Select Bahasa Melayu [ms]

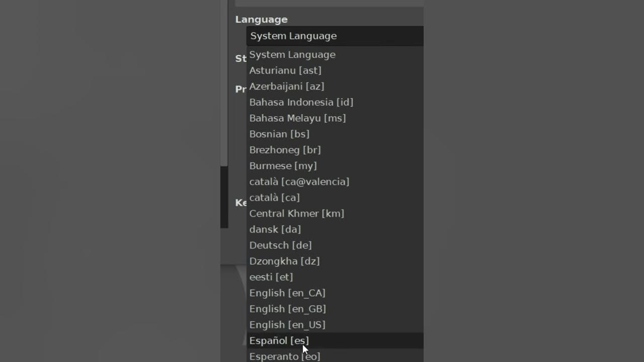tap(297, 118)
